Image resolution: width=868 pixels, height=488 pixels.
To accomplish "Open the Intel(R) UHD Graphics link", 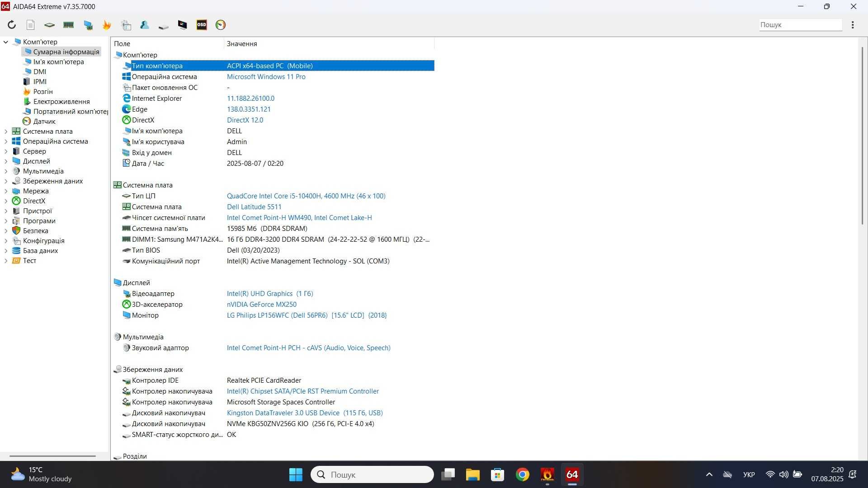I will tap(270, 294).
